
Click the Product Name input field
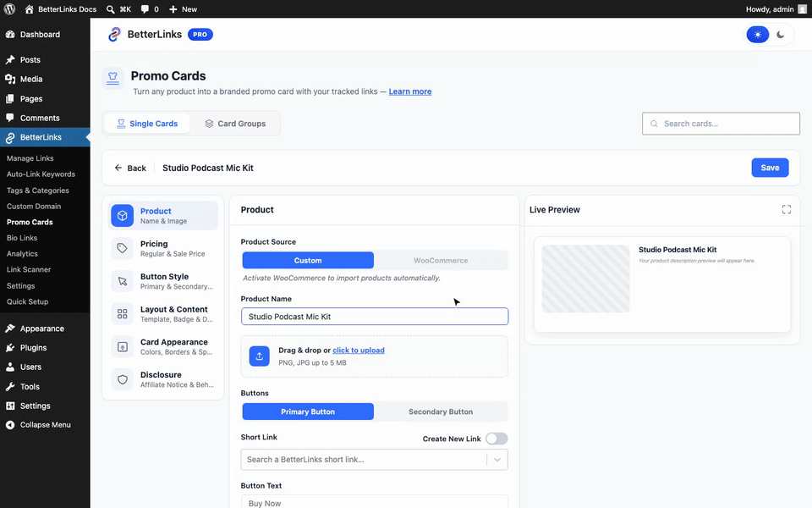375,316
